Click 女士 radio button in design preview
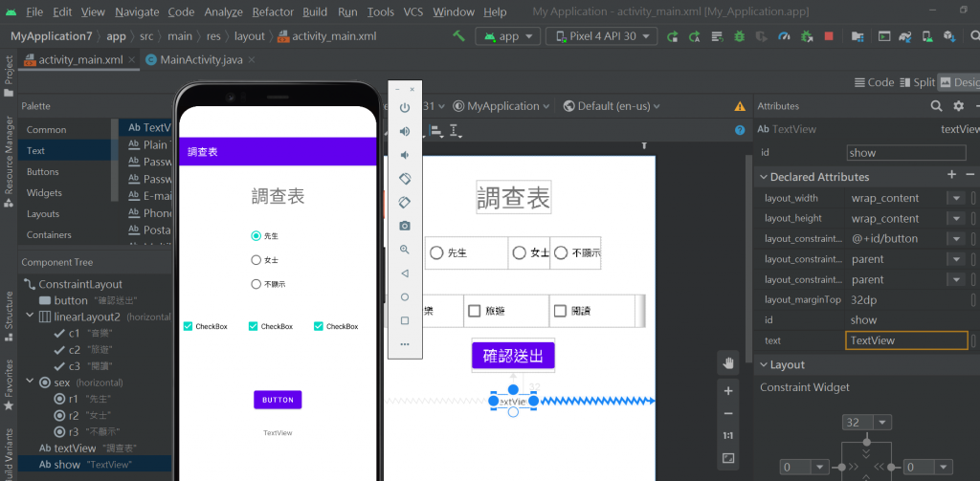This screenshot has width=980, height=481. [x=529, y=253]
